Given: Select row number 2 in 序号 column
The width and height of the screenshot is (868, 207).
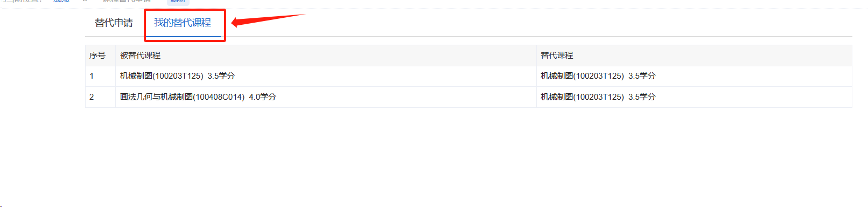Looking at the screenshot, I should (92, 97).
